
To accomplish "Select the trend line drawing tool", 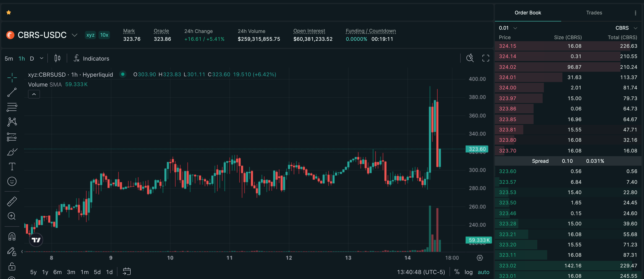I will point(12,92).
